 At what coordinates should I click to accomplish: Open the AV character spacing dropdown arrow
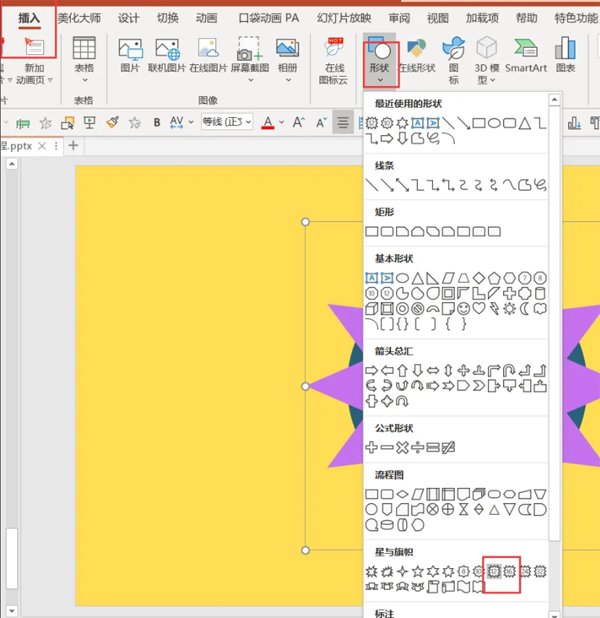(191, 123)
